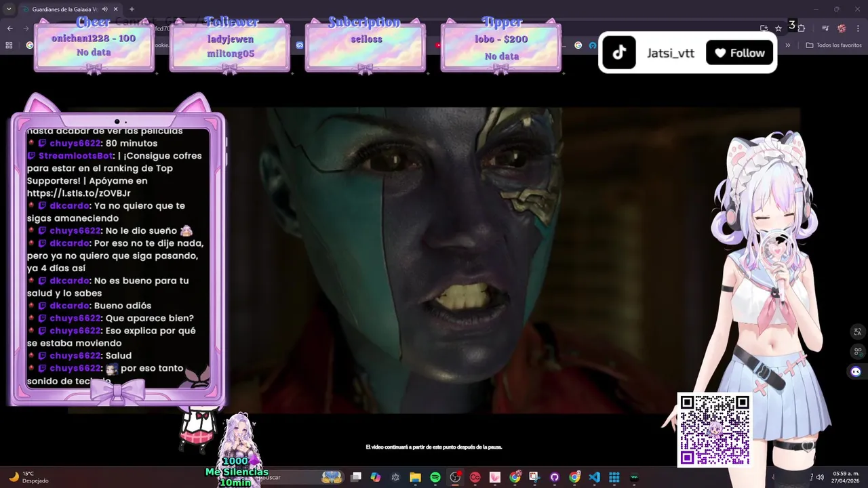
Task: Click the QR code image
Action: tap(714, 430)
